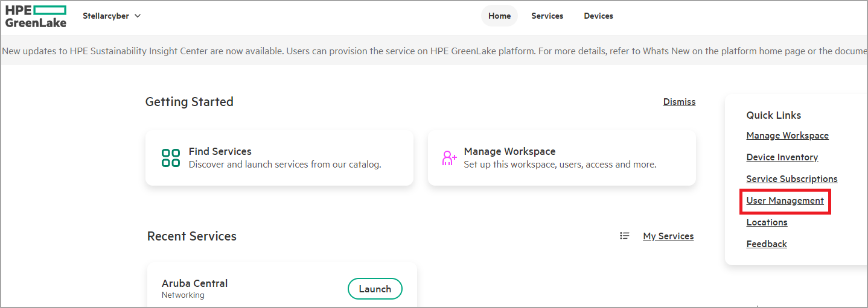Open the Manage Workspace card
Viewport: 868px width, 308px height.
[x=561, y=158]
